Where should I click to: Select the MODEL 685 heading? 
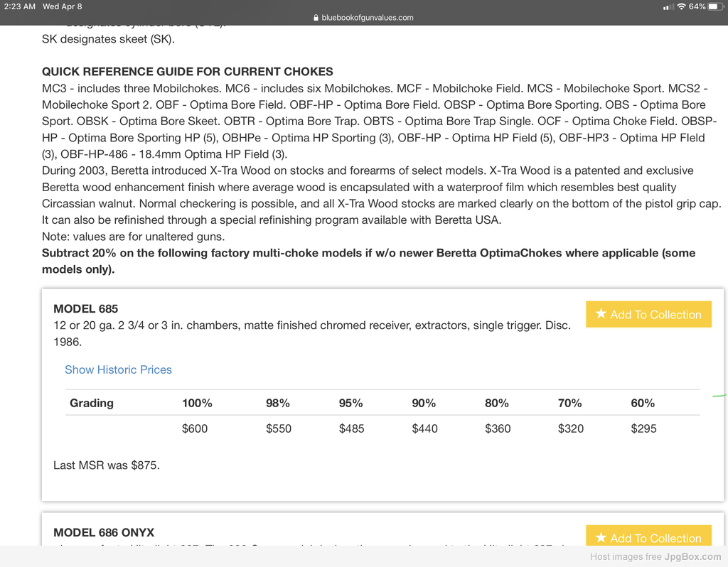(85, 308)
